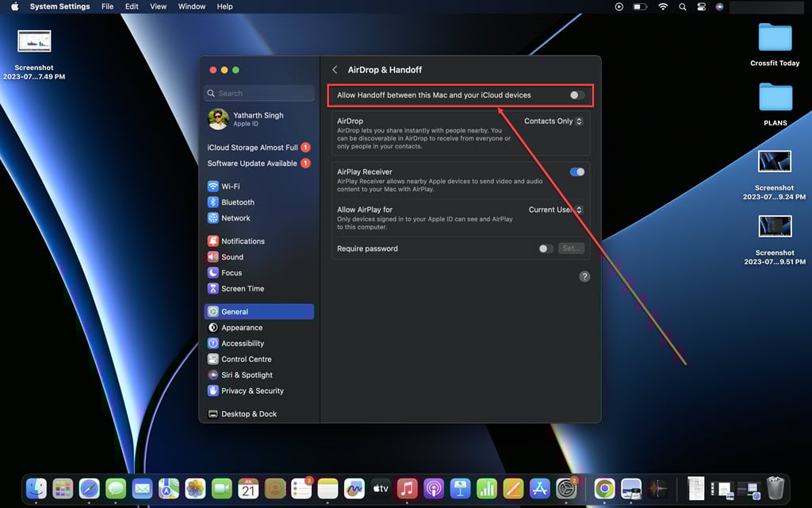Click the Set… password button
This screenshot has width=812, height=508.
pos(571,248)
